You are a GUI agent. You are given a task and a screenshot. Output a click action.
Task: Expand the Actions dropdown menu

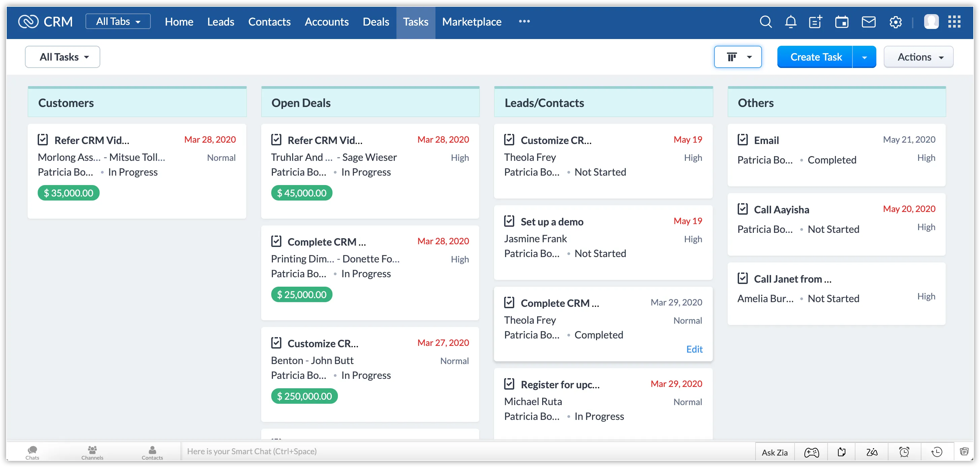[918, 57]
